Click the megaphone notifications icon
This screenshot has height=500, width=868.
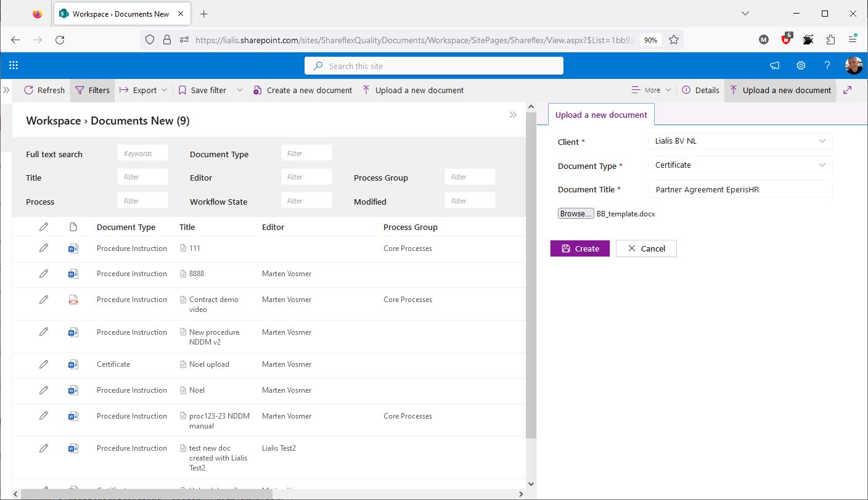pyautogui.click(x=774, y=66)
